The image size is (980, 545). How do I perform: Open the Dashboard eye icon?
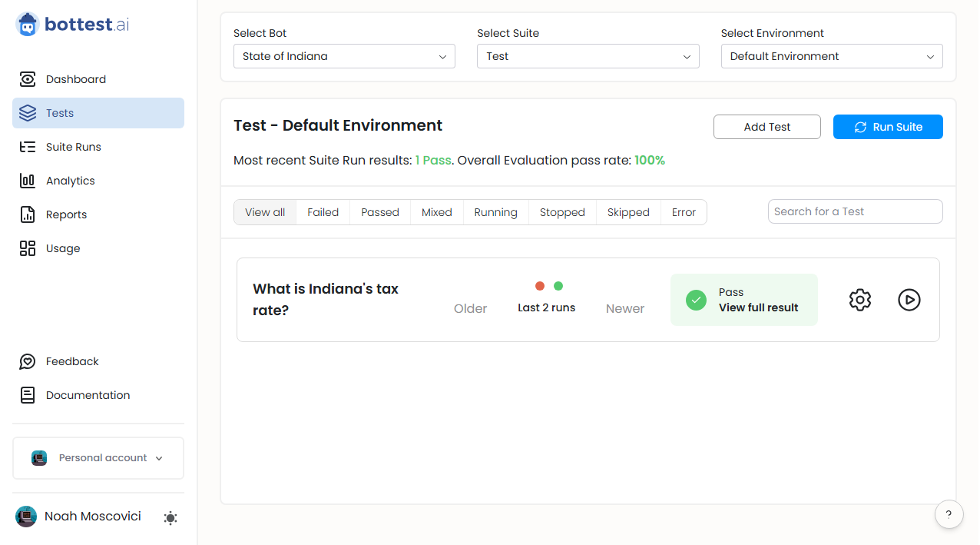(x=28, y=79)
